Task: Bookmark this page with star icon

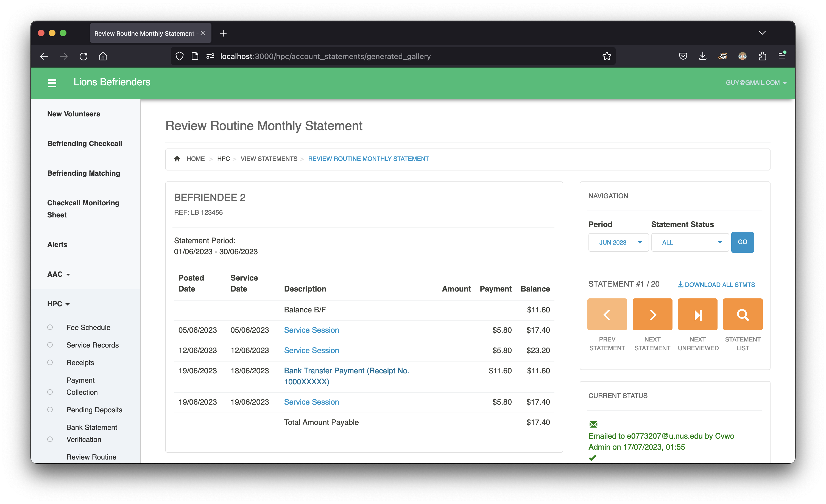Action: pyautogui.click(x=606, y=56)
